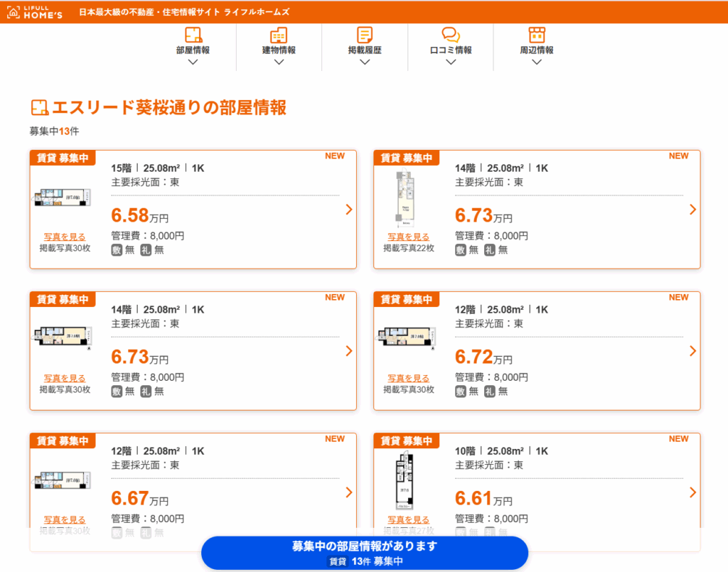Image resolution: width=728 pixels, height=572 pixels.
Task: Click 写真を見る on 6.72万円 listing
Action: pos(409,379)
